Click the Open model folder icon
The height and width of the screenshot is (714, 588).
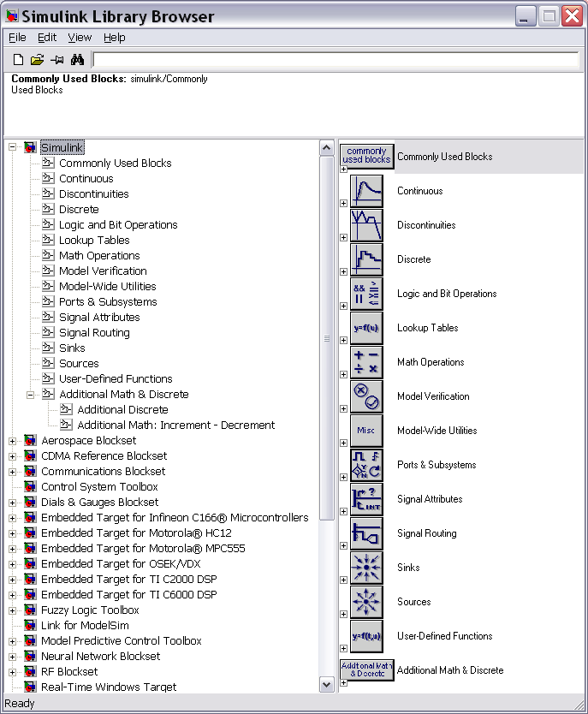point(38,60)
